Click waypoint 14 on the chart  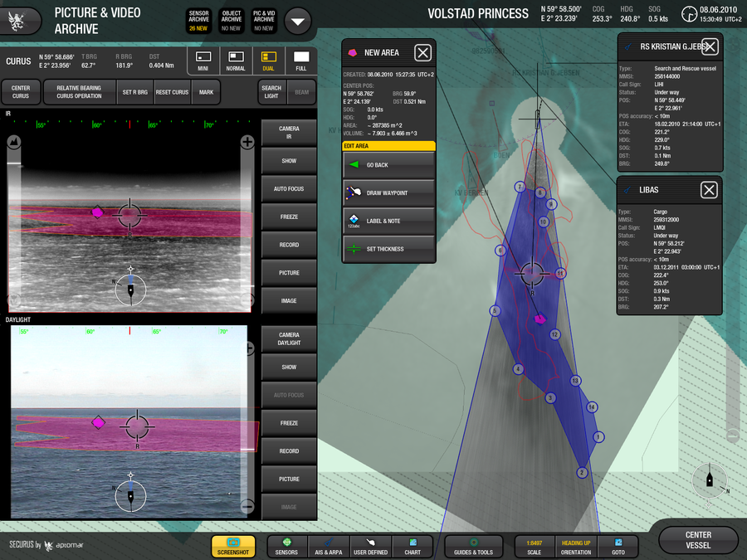[x=592, y=407]
